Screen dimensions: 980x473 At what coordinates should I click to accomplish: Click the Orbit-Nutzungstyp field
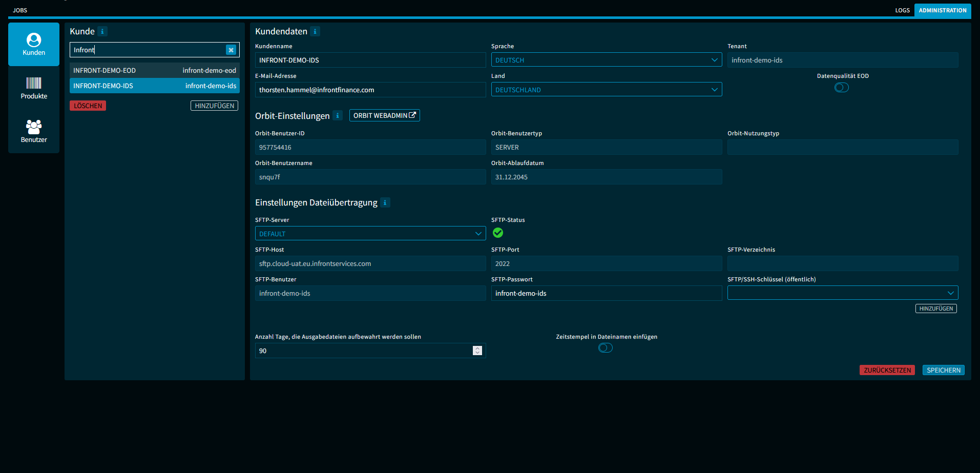tap(843, 147)
